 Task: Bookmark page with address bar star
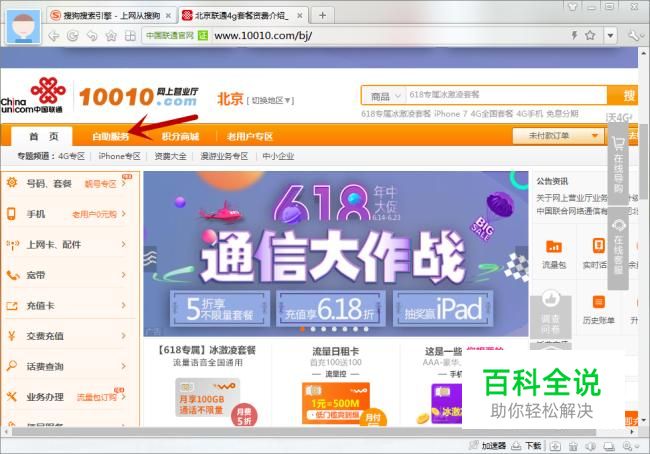point(590,35)
